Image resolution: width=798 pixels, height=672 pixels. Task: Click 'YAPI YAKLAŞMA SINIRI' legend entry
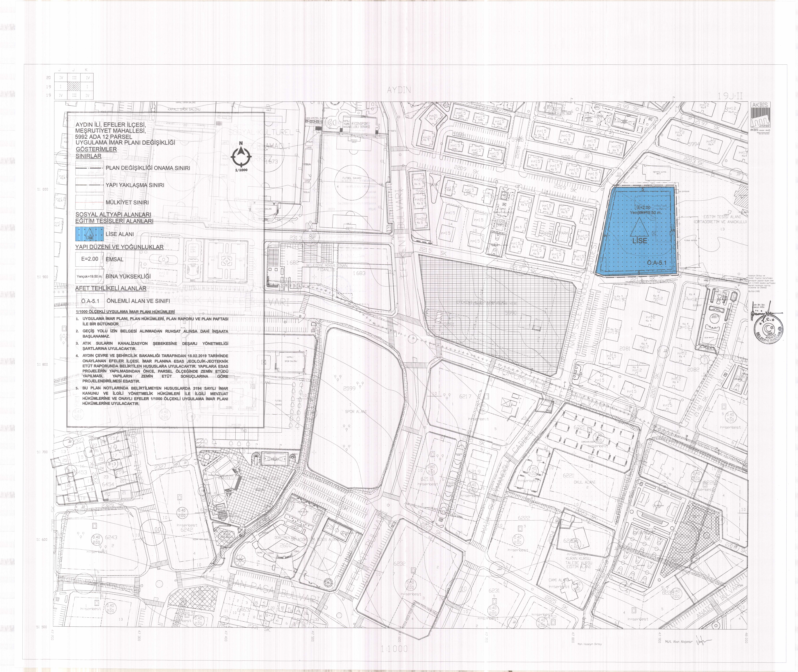(135, 185)
